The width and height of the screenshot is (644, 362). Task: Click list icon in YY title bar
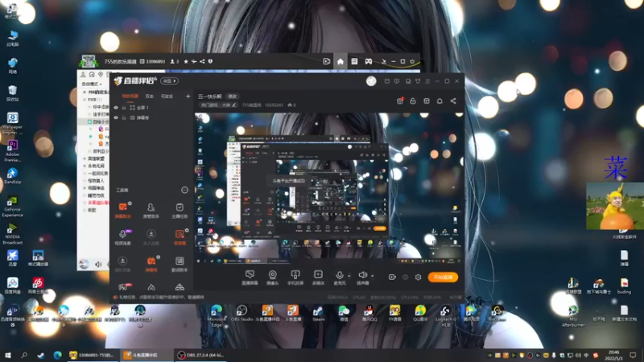tap(354, 62)
